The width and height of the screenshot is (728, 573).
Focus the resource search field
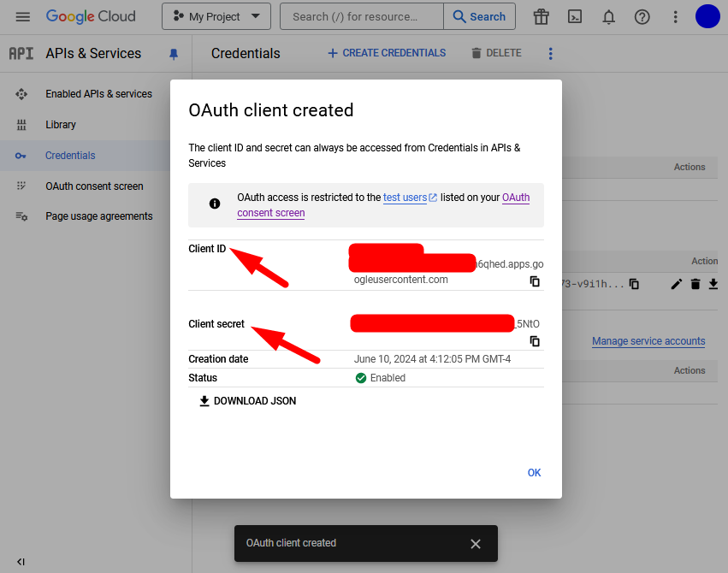point(362,17)
